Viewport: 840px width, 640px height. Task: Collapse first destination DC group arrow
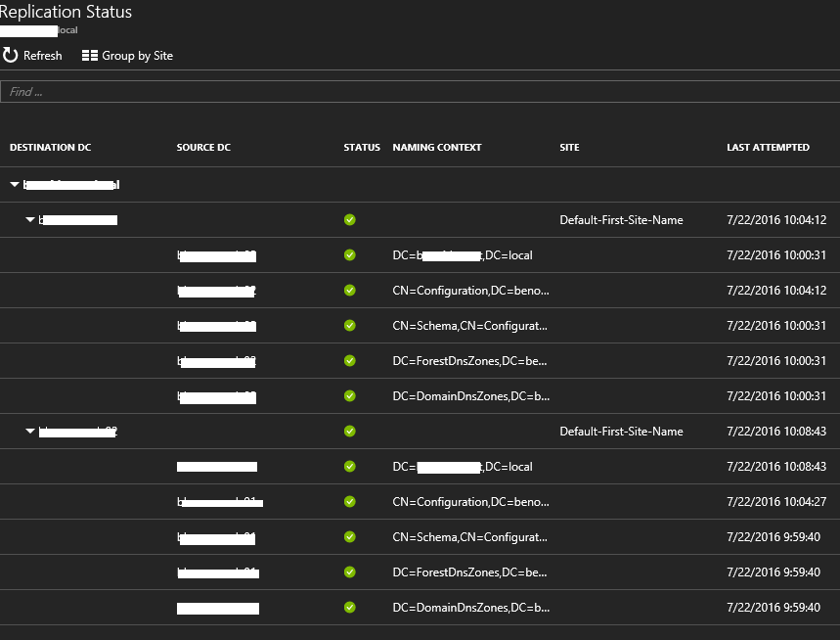click(30, 220)
